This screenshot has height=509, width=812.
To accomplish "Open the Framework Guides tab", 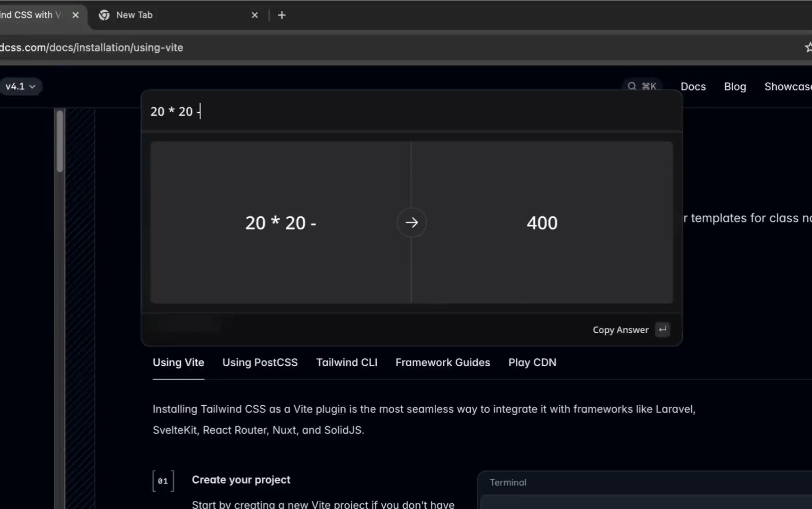I will [442, 362].
